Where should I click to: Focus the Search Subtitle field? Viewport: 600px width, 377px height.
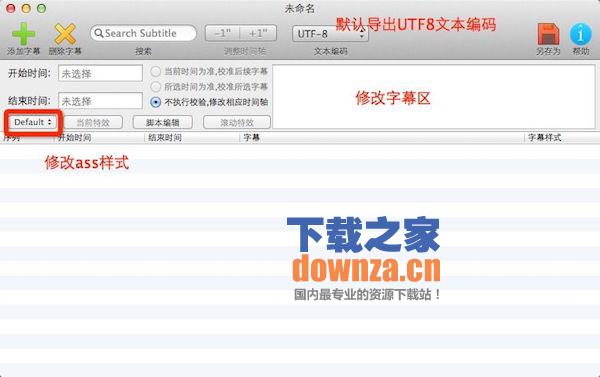(143, 33)
